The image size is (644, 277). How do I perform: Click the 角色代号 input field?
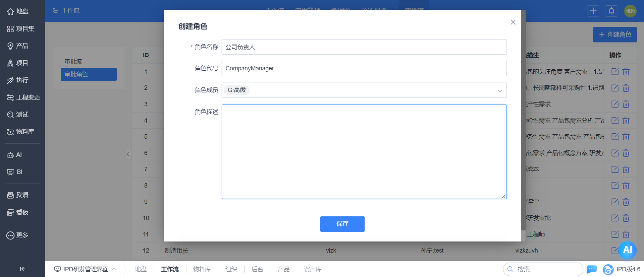click(x=364, y=68)
